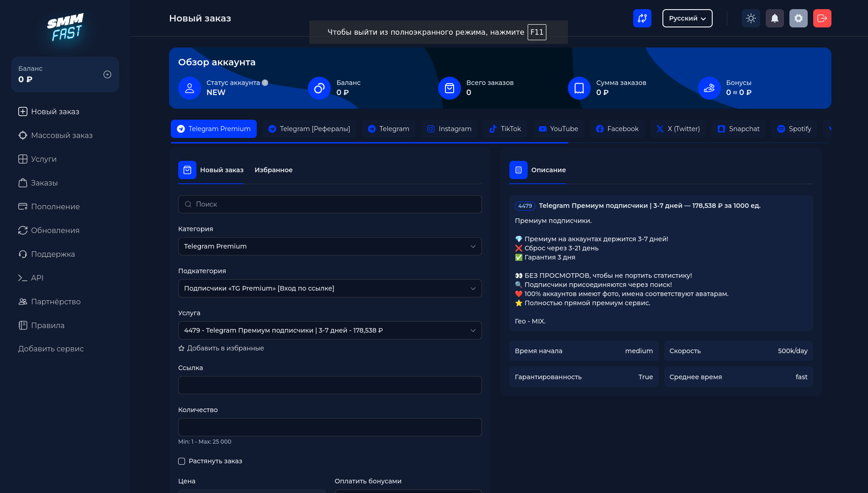
Task: Open Массовый заказ in the sidebar
Action: 61,135
